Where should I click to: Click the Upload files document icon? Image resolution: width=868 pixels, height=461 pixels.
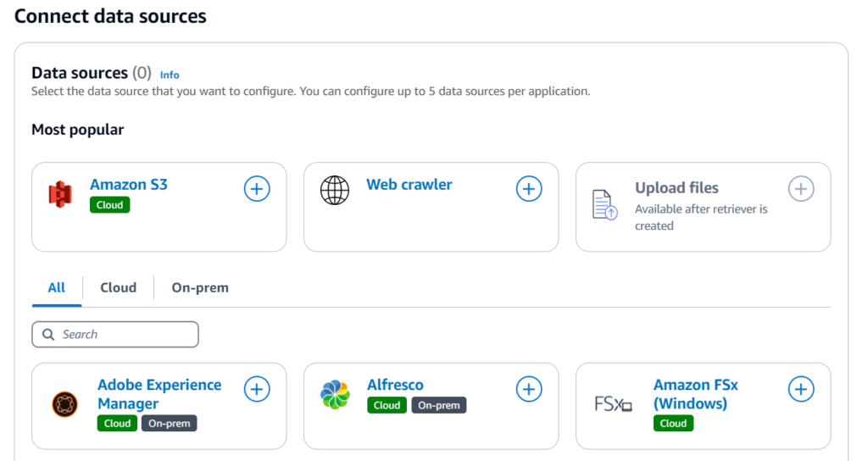tap(604, 205)
